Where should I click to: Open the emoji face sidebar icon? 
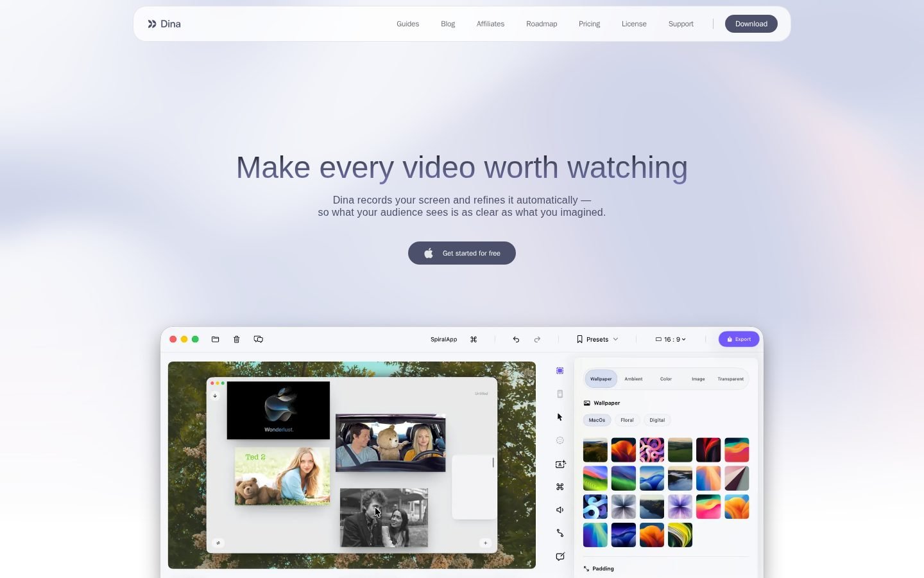point(560,441)
